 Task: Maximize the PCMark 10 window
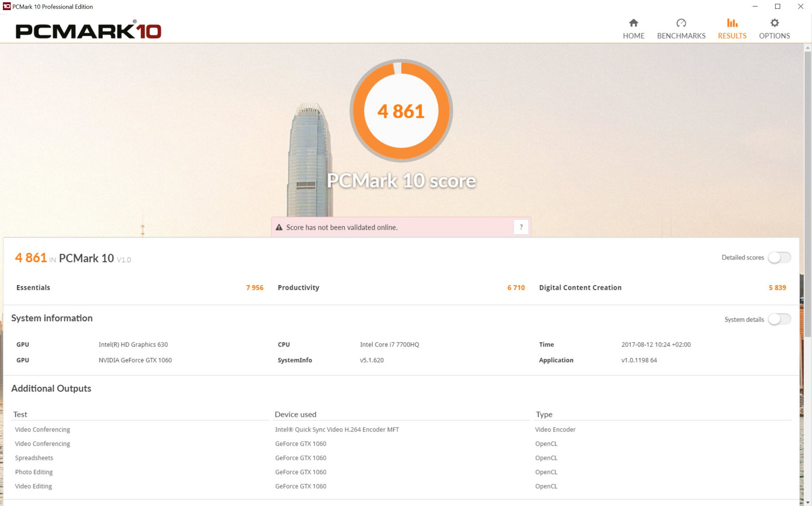pyautogui.click(x=777, y=6)
